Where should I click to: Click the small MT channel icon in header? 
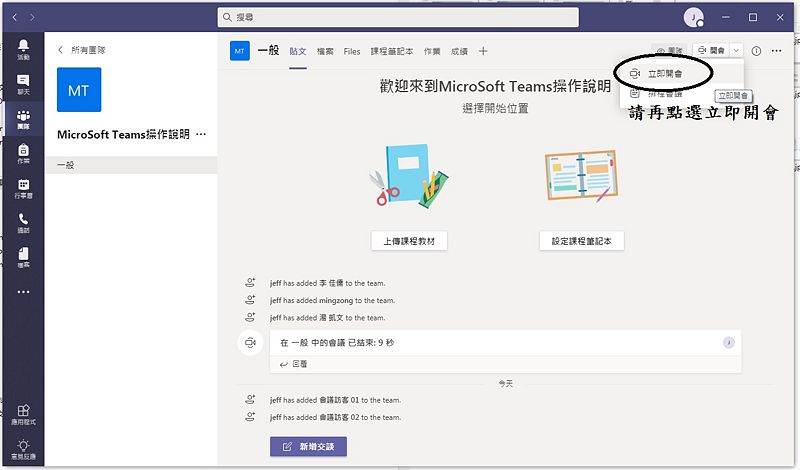tap(240, 51)
